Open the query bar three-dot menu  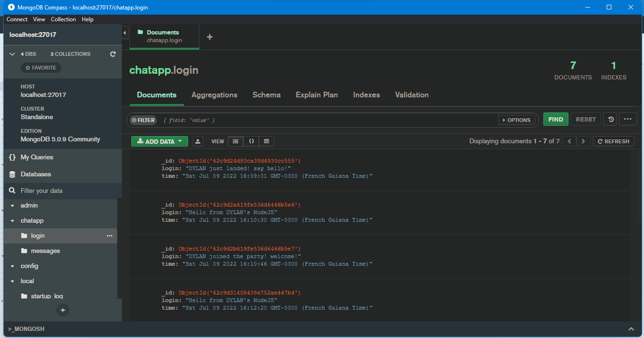point(627,119)
